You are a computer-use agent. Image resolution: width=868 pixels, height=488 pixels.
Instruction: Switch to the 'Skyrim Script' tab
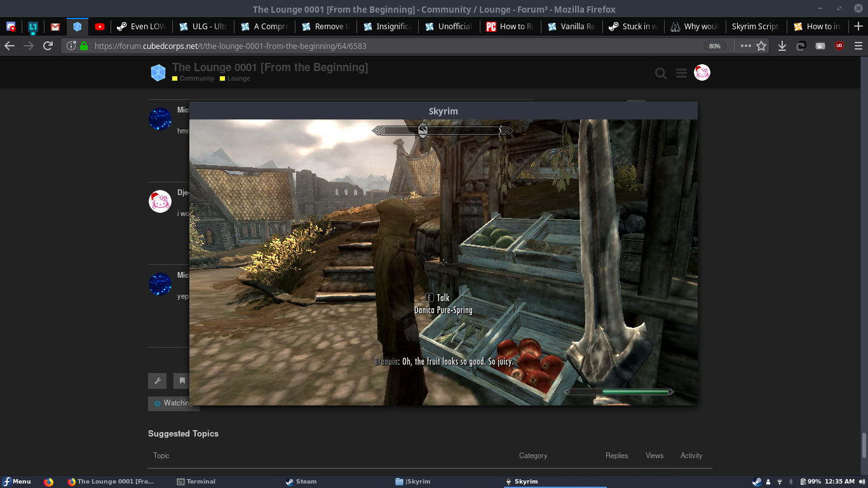pos(756,27)
